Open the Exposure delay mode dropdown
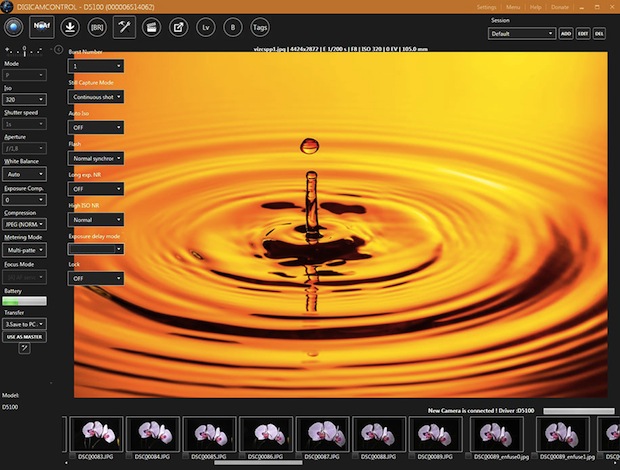Viewport: 620px width, 470px height. coord(96,249)
